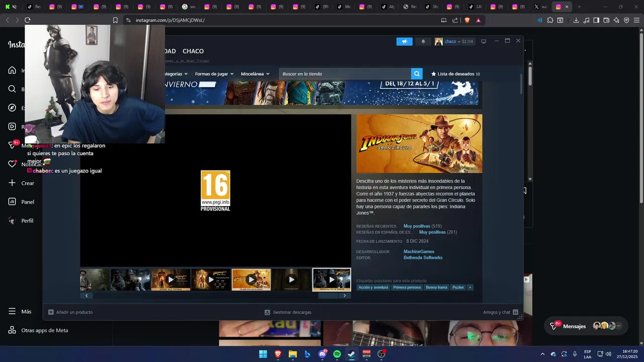Select the Primera persona tag

[x=407, y=288]
